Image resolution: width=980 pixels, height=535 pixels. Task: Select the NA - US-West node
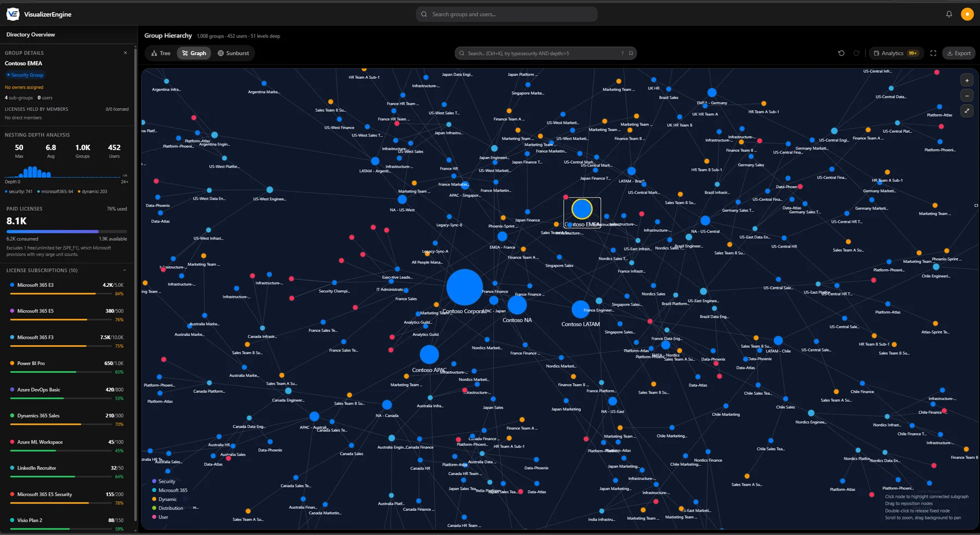pyautogui.click(x=402, y=200)
